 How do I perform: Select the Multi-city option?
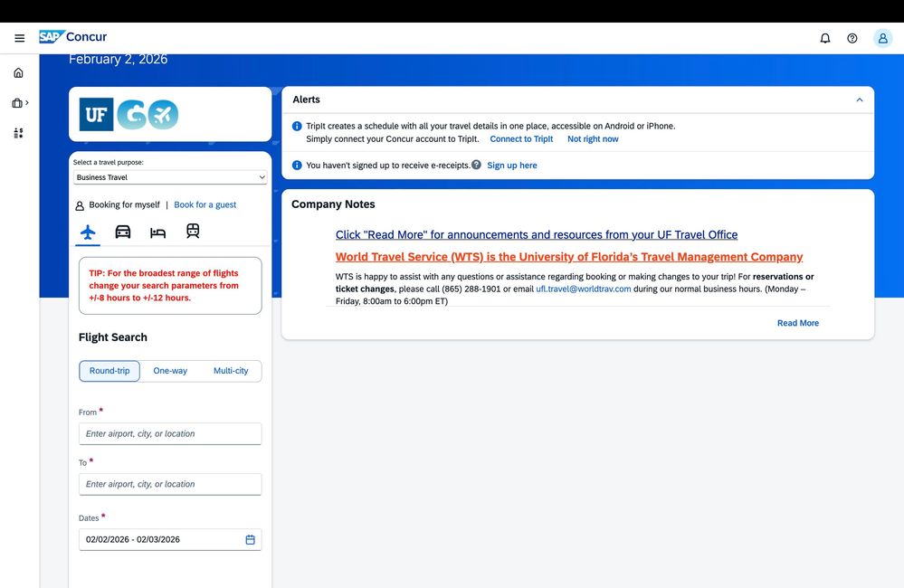point(231,371)
